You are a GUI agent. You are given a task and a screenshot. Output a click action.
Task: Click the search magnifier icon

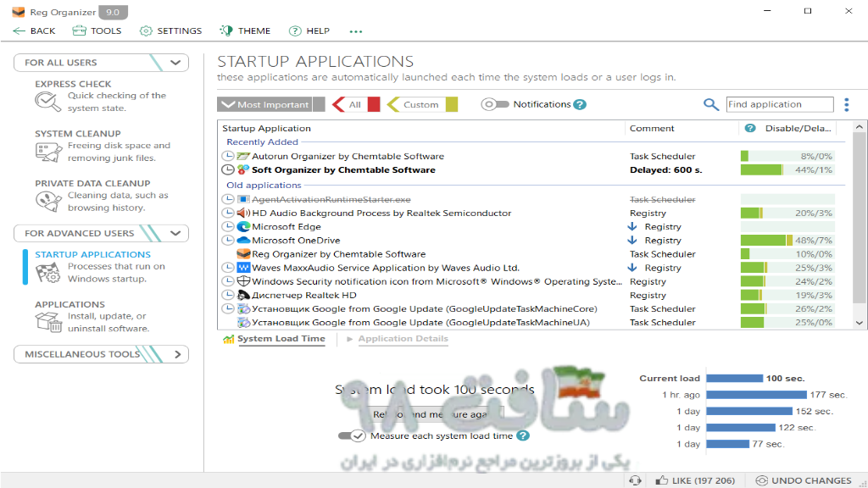click(711, 104)
